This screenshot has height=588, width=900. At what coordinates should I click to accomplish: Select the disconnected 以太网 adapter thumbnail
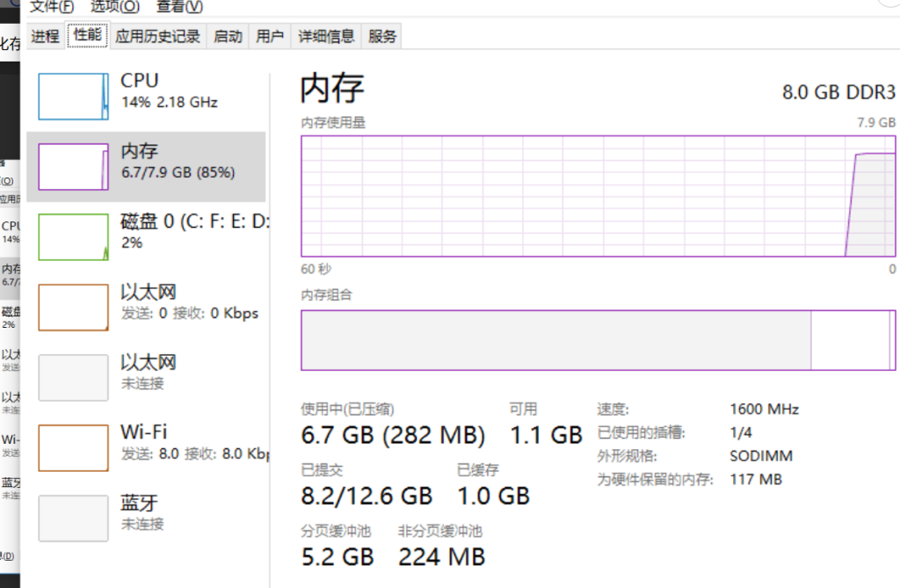(73, 377)
